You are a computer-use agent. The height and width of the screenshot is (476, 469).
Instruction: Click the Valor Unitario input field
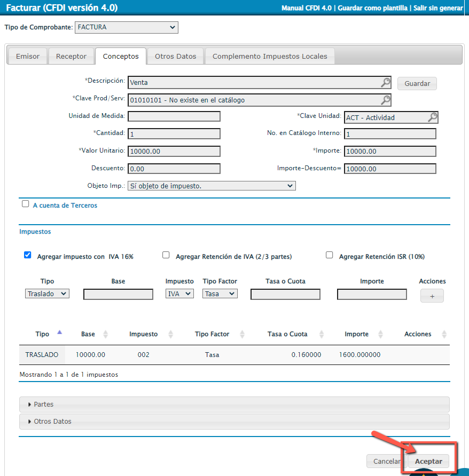pos(174,151)
